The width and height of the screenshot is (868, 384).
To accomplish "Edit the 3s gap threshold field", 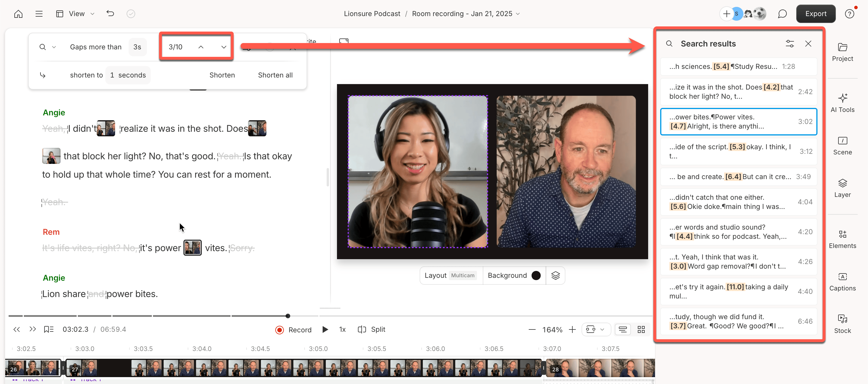I will pyautogui.click(x=137, y=47).
